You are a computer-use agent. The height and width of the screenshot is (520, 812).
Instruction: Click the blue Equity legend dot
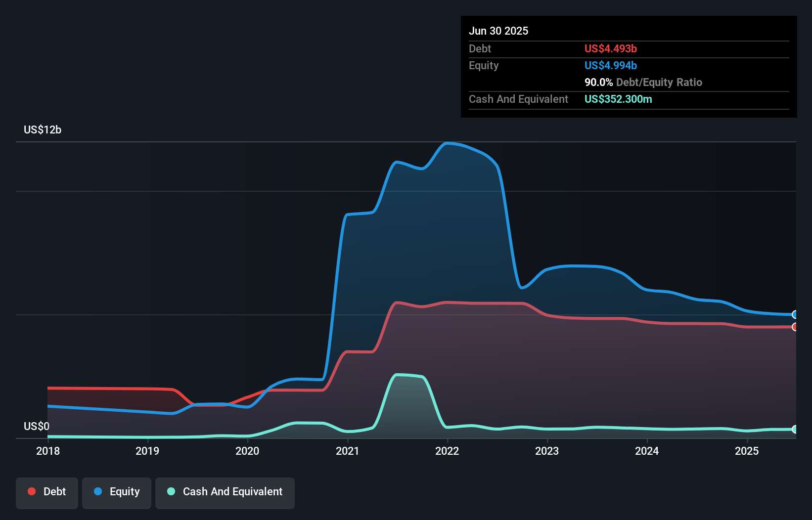click(x=97, y=492)
